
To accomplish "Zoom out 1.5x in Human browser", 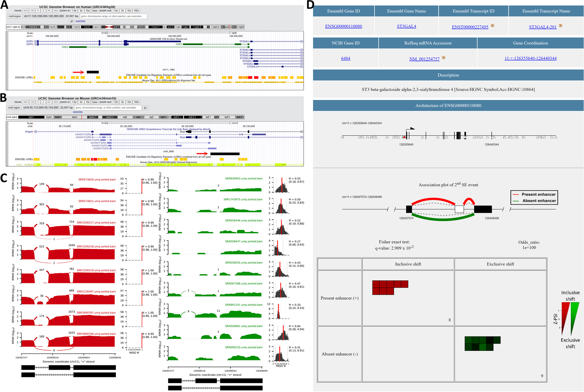I will (x=116, y=11).
